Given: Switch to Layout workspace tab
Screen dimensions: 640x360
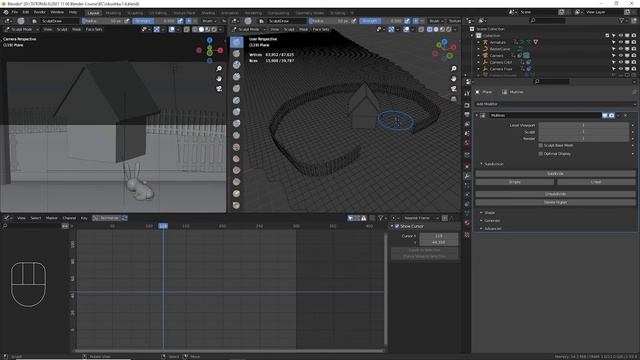Looking at the screenshot, I should (x=93, y=13).
